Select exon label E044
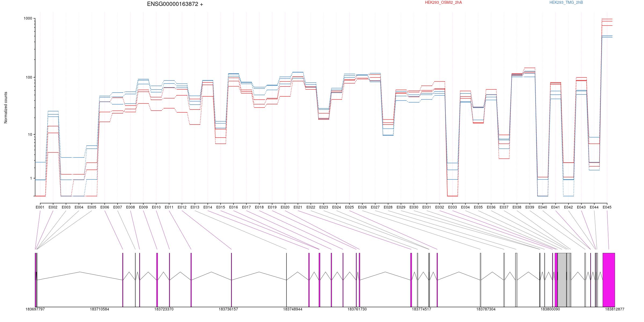 pyautogui.click(x=594, y=207)
